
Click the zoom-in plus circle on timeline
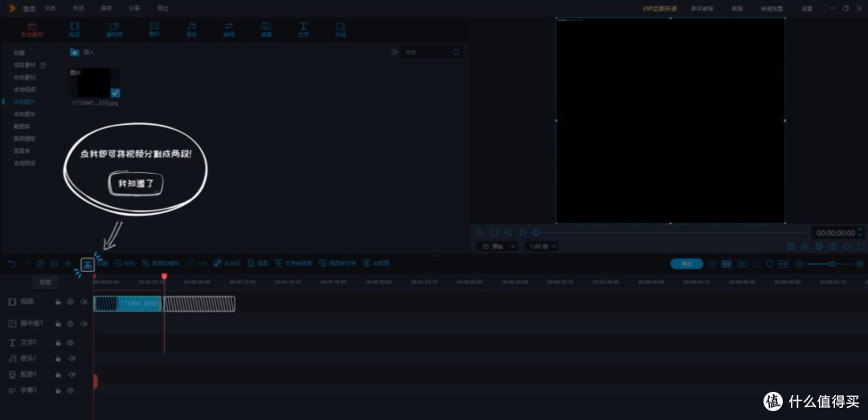pyautogui.click(x=859, y=264)
